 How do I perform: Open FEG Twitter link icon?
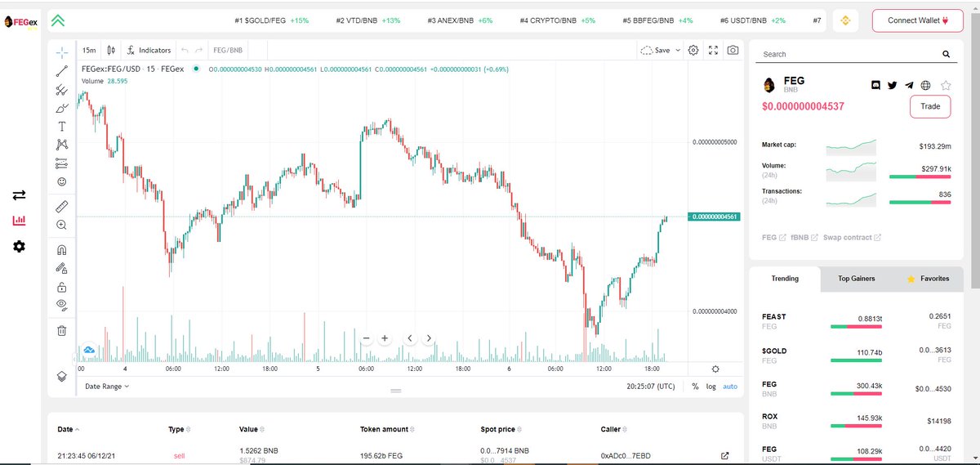pos(893,85)
